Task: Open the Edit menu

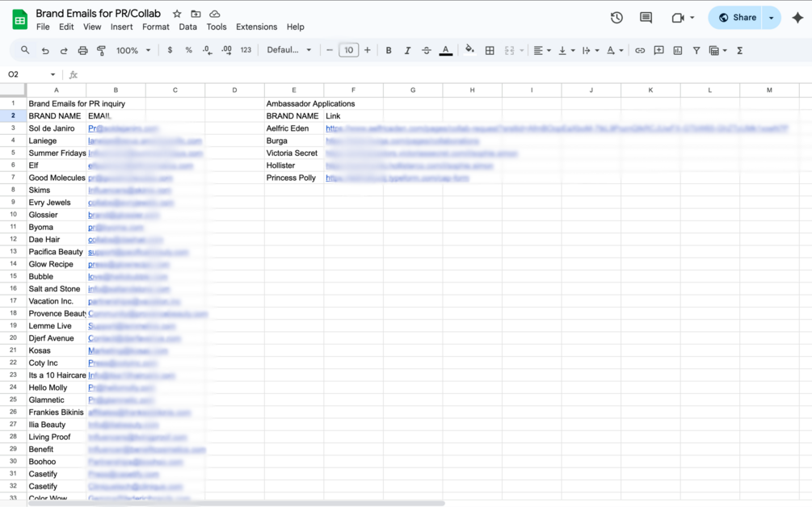Action: coord(66,27)
